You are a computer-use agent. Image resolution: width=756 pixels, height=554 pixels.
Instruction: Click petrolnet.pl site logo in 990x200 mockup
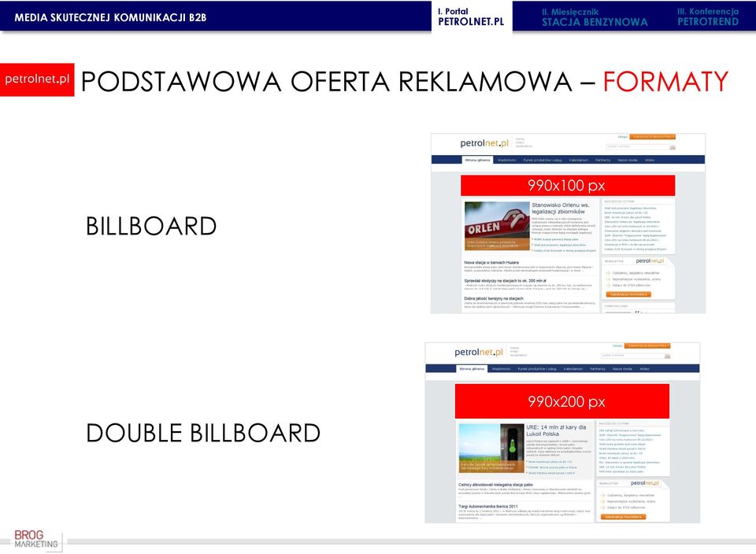coord(478,352)
